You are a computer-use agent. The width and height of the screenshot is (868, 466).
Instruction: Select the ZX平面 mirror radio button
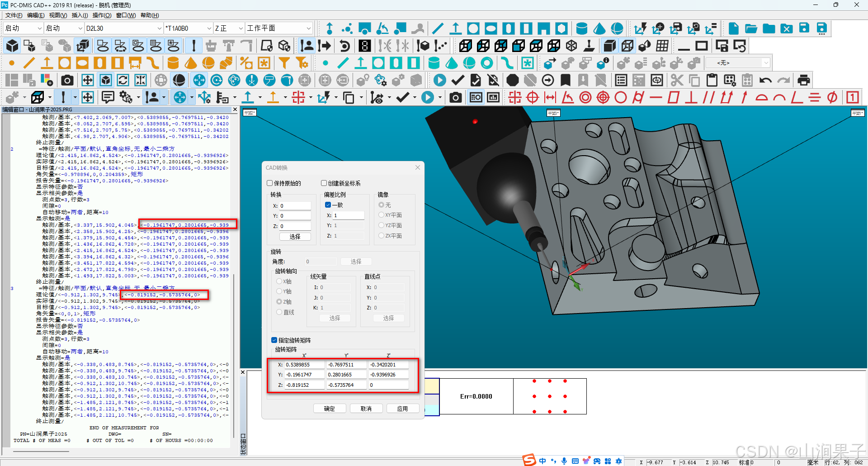tap(381, 236)
